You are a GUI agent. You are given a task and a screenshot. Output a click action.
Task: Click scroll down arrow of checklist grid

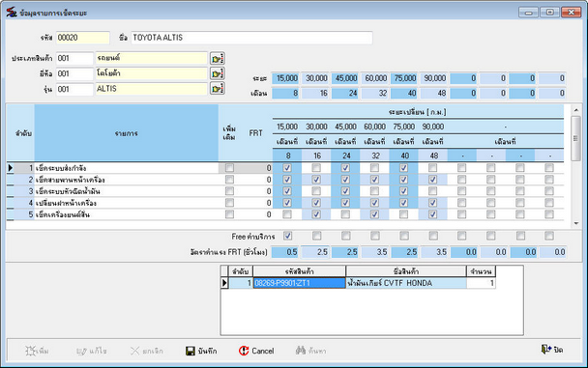(576, 223)
